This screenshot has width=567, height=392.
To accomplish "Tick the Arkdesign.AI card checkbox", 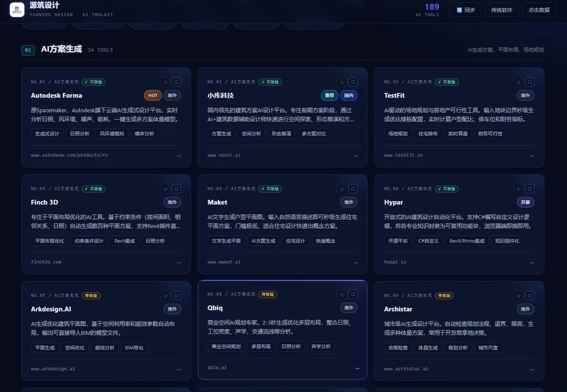I will point(176,295).
